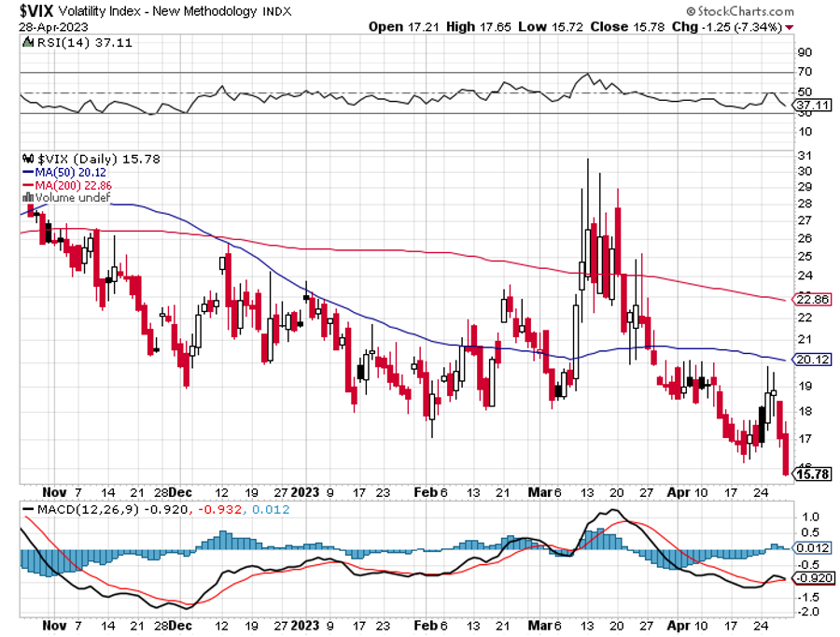Click the $VIX (Daily) 15.78 legend text
Viewport: 840px width, 637px height.
tap(99, 159)
